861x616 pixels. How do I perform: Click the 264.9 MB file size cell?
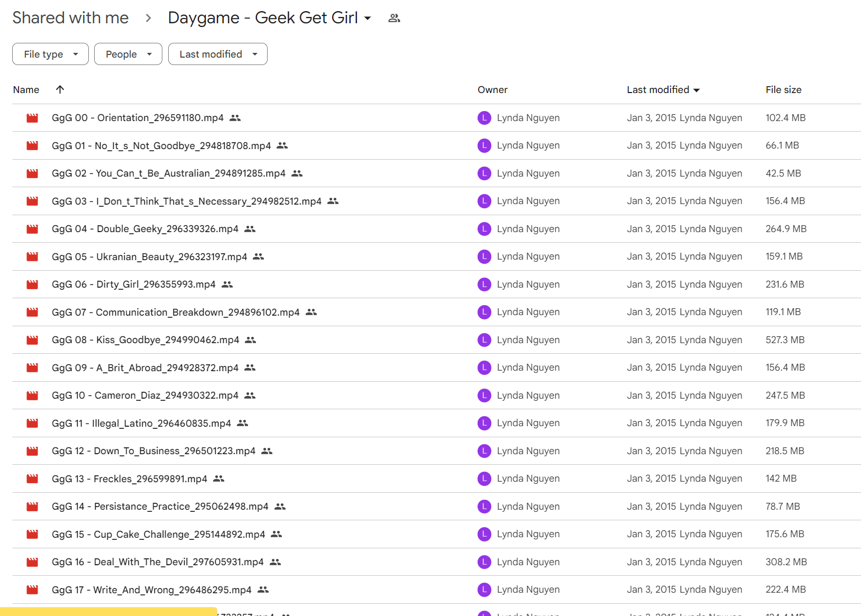pyautogui.click(x=786, y=229)
